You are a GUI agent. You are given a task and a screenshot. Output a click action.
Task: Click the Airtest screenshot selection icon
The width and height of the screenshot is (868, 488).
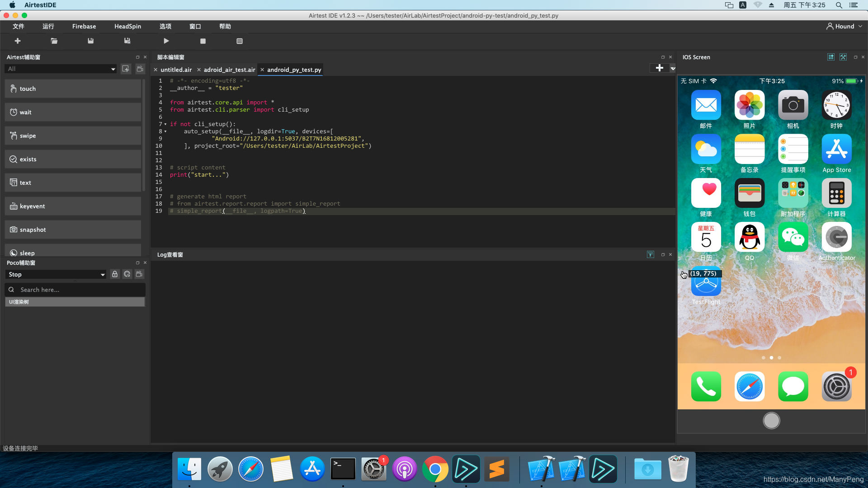(126, 69)
